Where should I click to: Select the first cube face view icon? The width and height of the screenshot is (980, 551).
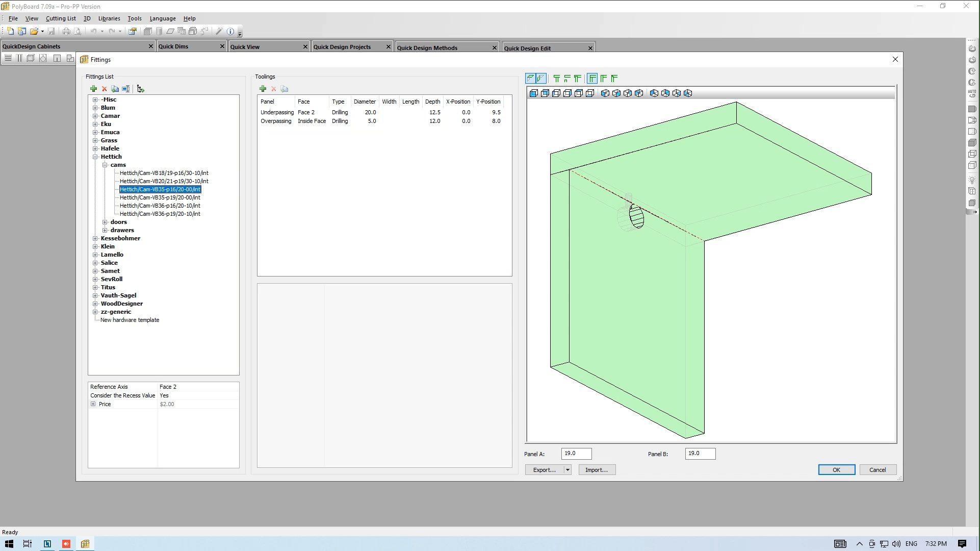click(x=533, y=93)
